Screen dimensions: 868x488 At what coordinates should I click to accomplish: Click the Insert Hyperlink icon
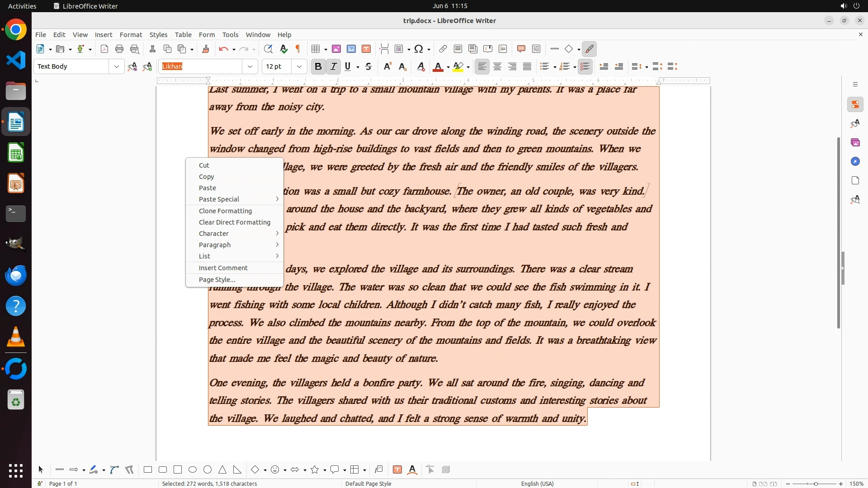point(443,49)
